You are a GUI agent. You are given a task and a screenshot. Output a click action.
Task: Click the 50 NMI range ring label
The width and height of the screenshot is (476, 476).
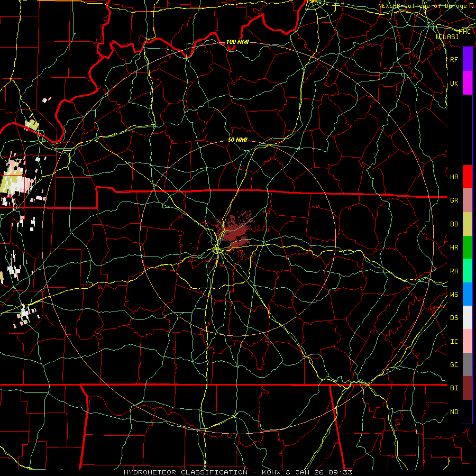click(237, 140)
